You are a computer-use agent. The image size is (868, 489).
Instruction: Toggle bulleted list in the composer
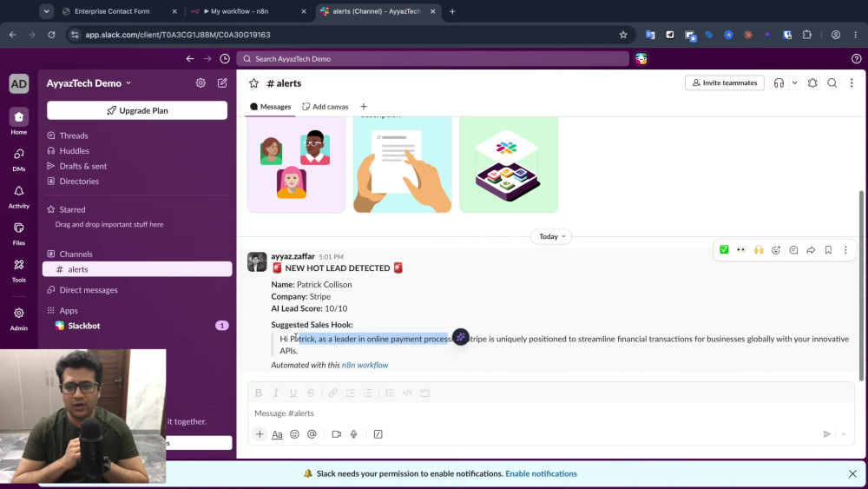(368, 393)
